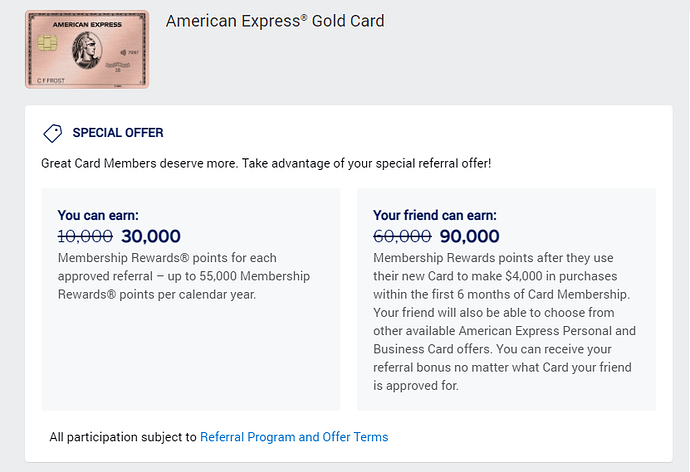690x472 pixels.
Task: Open the Referral Program and Offer Terms link
Action: pos(294,437)
